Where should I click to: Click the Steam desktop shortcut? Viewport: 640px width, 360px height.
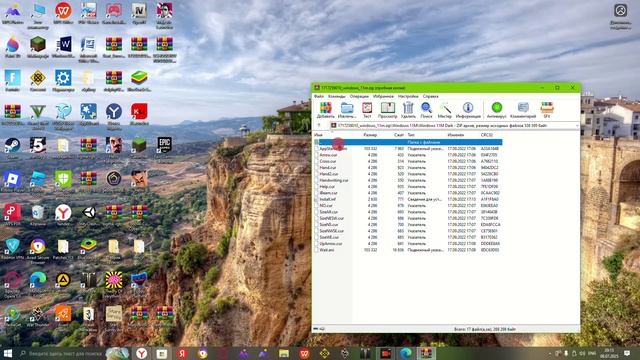point(12,146)
